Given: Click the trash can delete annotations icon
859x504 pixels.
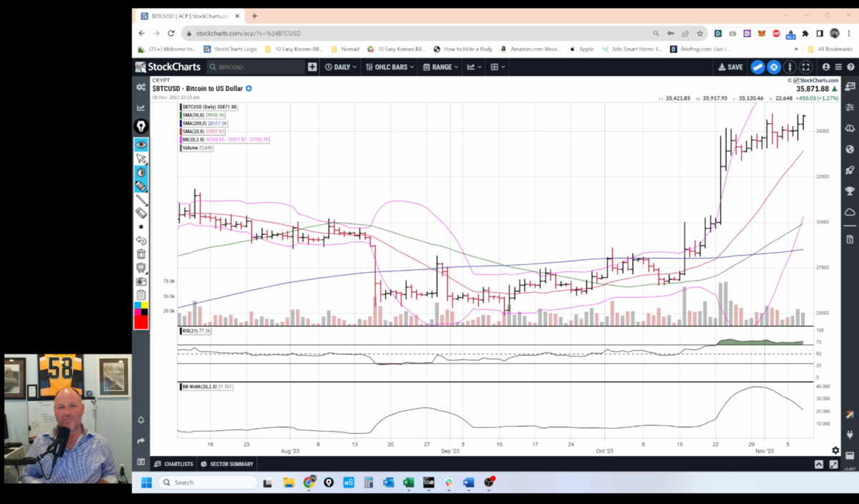Looking at the screenshot, I should point(141,254).
